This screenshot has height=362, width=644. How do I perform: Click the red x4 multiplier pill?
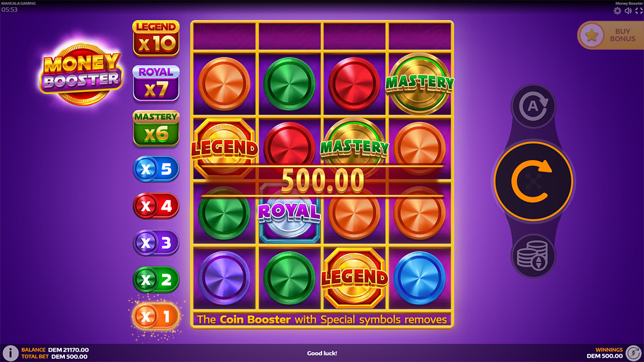coord(156,206)
